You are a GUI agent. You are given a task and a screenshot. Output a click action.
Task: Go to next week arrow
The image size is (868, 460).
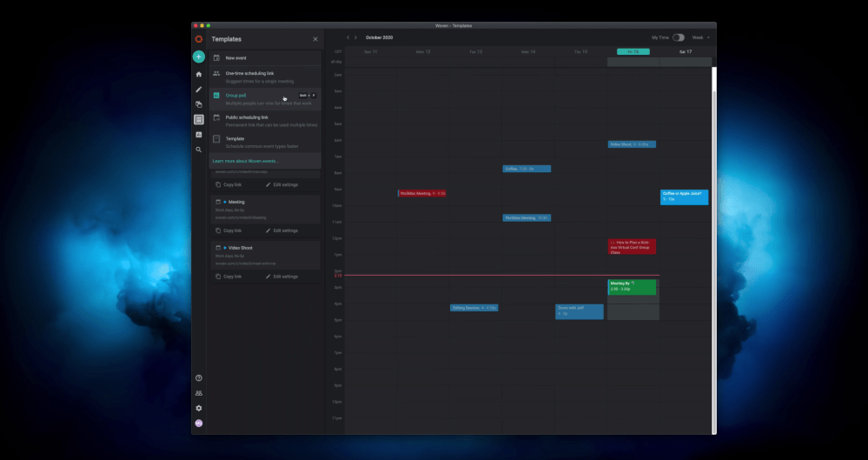pos(356,37)
